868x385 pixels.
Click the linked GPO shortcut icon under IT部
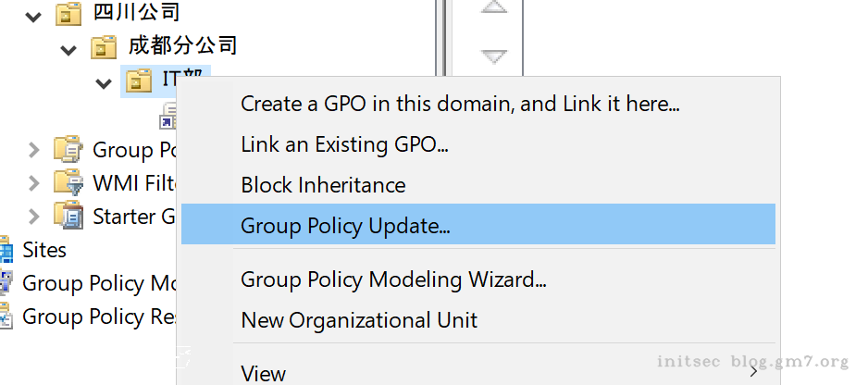coord(168,117)
